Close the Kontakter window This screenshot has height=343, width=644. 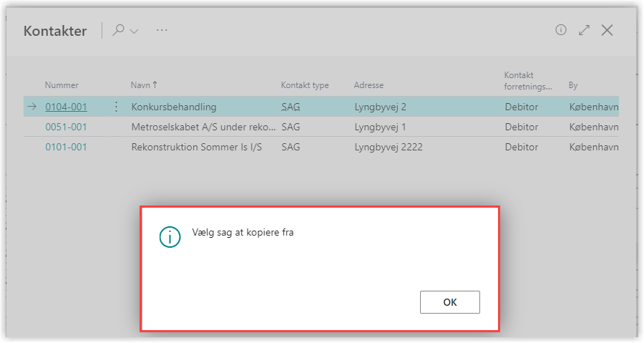coord(607,30)
